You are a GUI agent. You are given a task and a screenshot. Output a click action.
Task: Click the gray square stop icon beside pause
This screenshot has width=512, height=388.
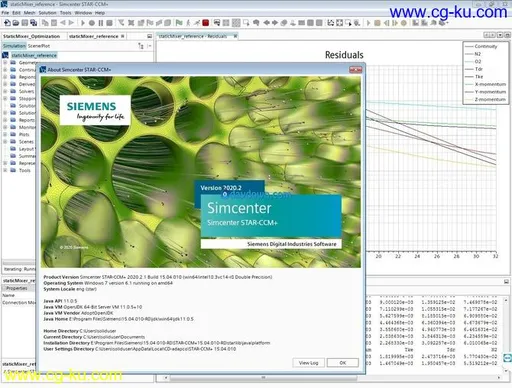click(x=109, y=23)
